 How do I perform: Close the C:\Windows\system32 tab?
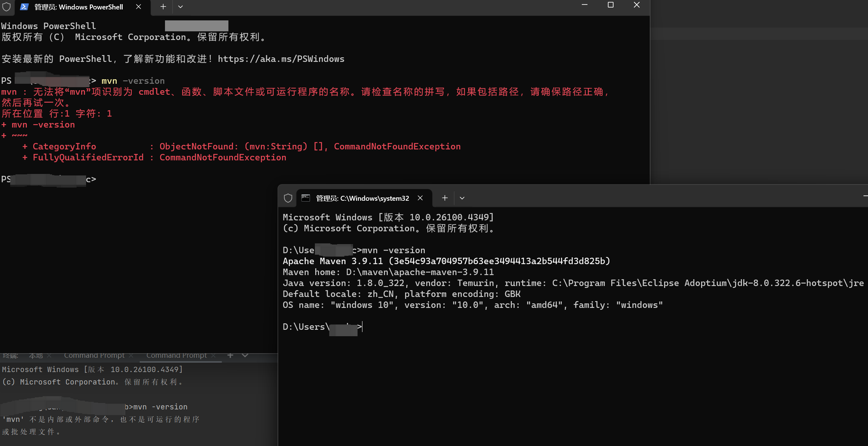420,198
